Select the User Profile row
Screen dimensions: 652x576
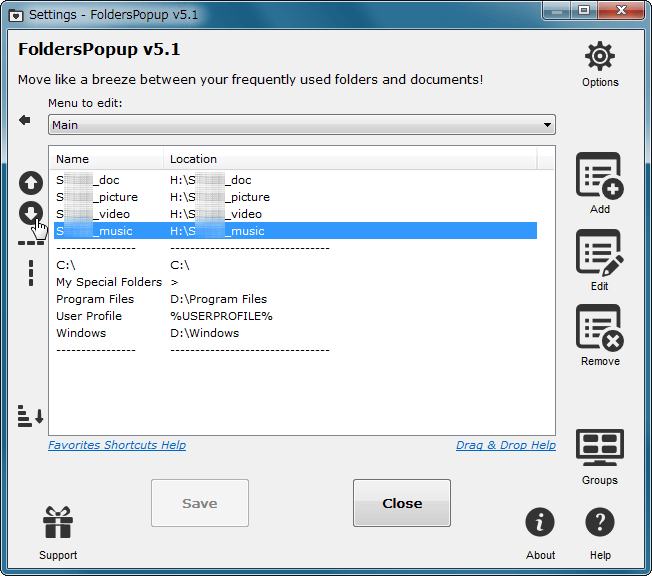tap(295, 316)
